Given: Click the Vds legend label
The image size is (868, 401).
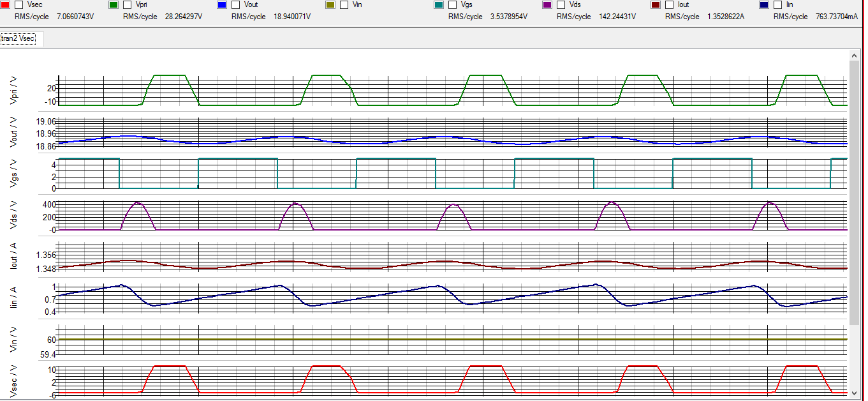Looking at the screenshot, I should click(575, 4).
